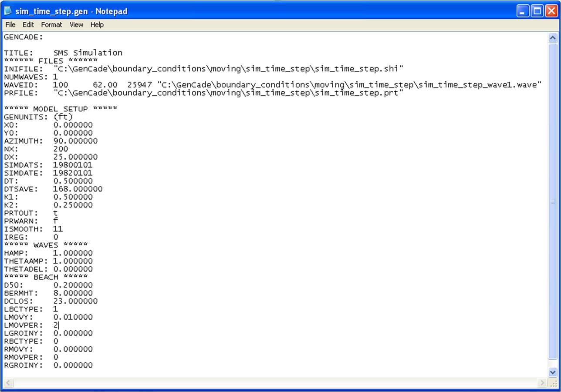Click the Y0 value 0.000000
The image size is (561, 392).
coord(73,133)
